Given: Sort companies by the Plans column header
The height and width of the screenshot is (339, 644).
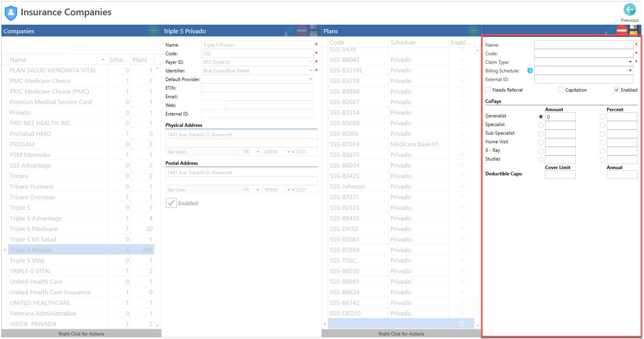Looking at the screenshot, I should pyautogui.click(x=142, y=60).
